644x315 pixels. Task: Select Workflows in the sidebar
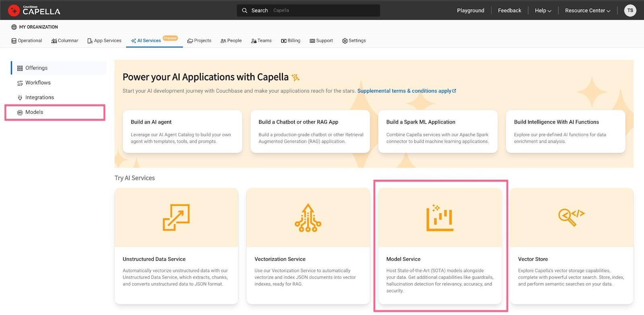point(59,83)
